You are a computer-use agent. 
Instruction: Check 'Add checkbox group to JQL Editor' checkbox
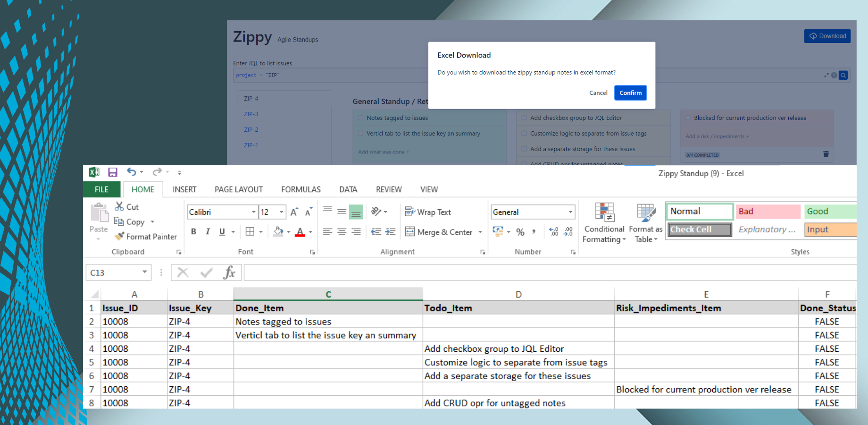pos(524,118)
